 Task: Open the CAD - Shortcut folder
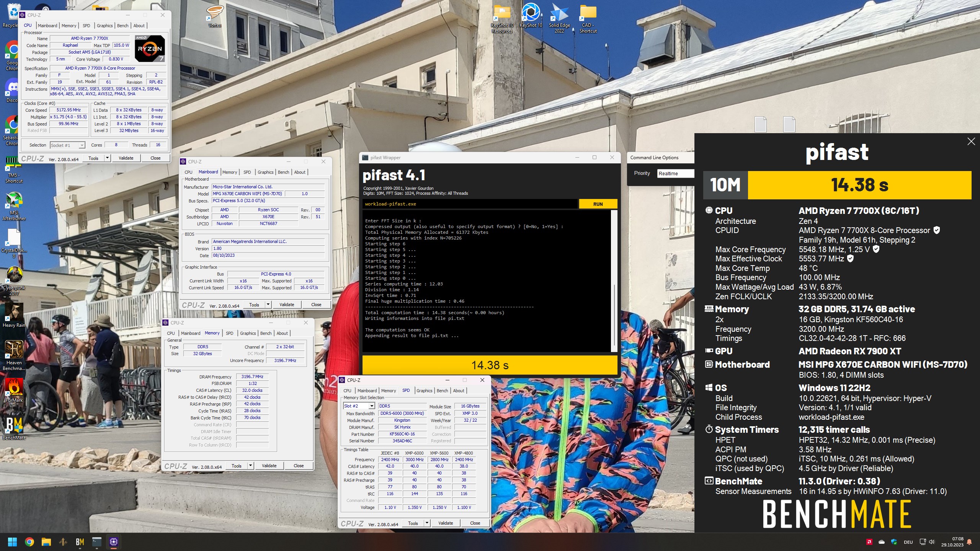click(x=588, y=19)
